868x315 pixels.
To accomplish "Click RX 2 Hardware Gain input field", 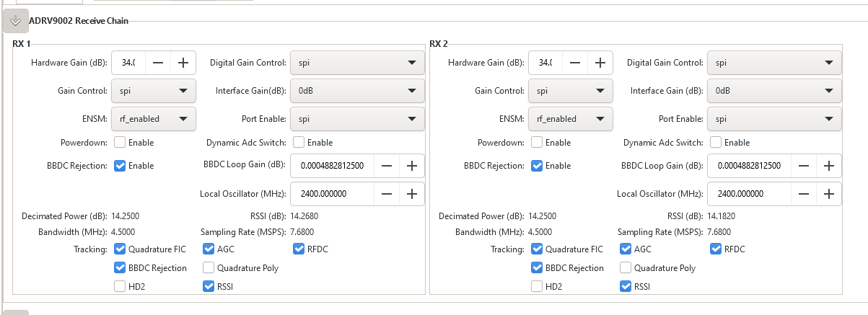I will 545,63.
